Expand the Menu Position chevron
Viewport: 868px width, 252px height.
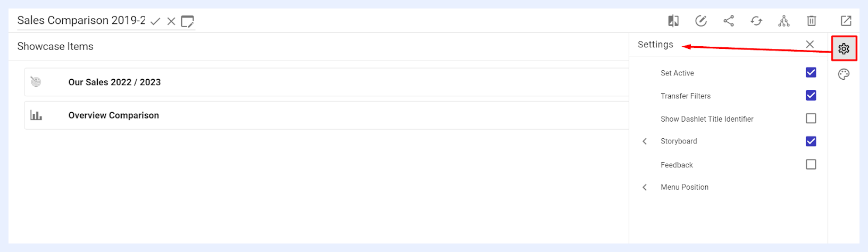(645, 187)
